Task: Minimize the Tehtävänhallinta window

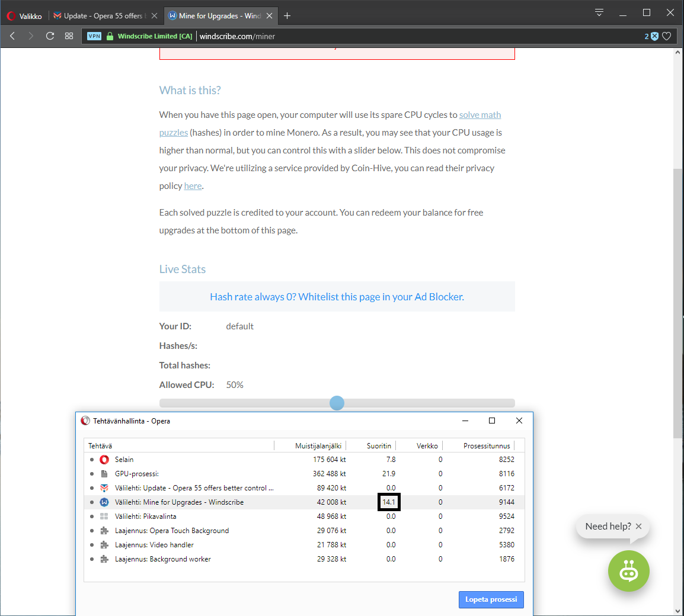Action: click(x=465, y=421)
